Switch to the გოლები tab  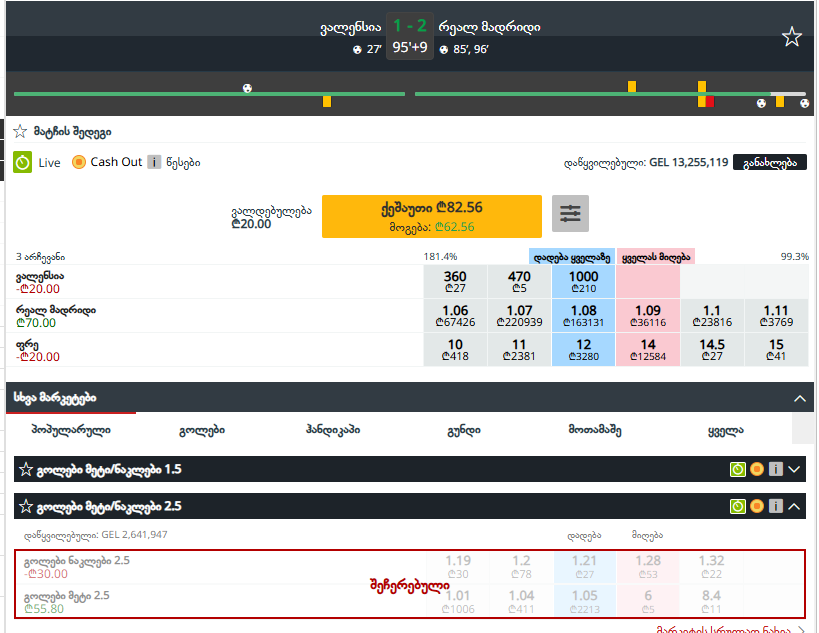[x=202, y=430]
